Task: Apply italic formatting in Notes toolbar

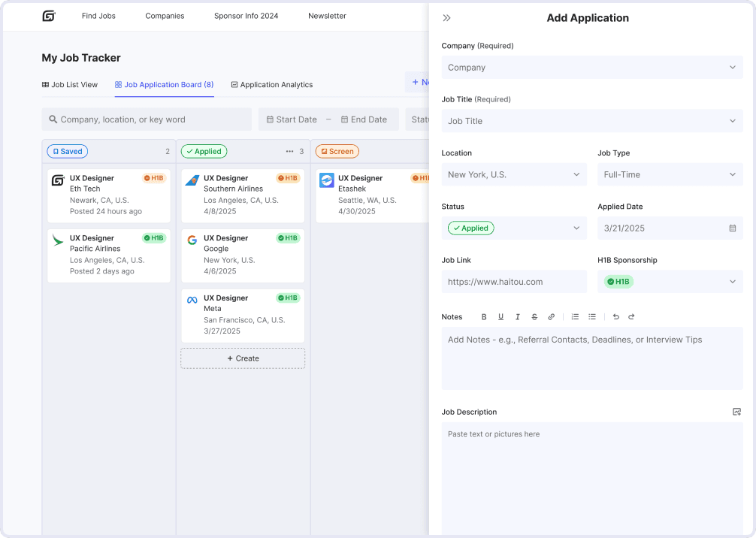Action: 517,317
